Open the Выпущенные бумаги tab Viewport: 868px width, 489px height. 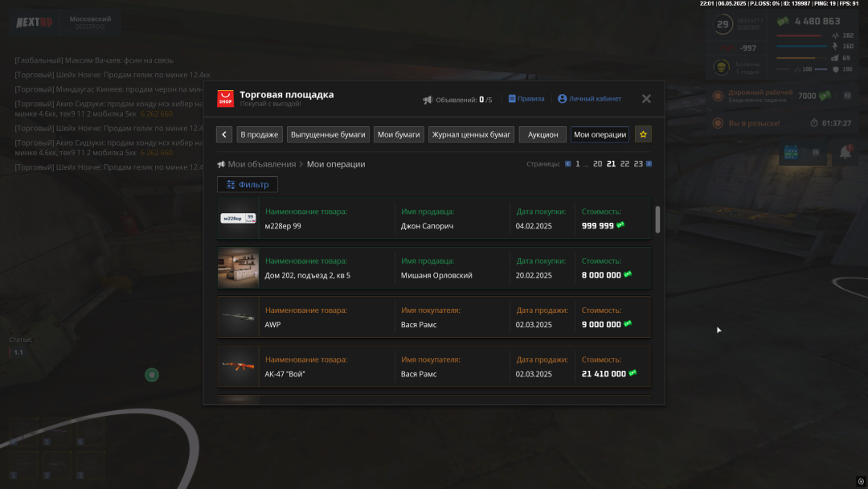[328, 134]
